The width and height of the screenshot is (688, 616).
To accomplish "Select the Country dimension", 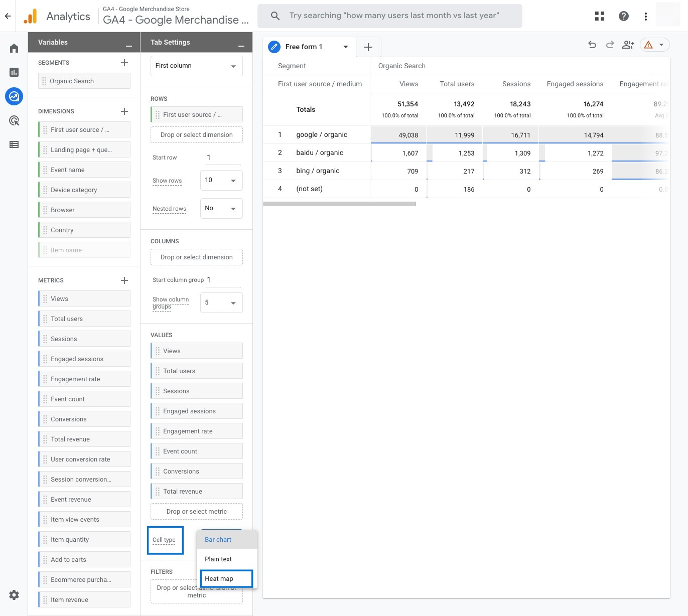I will 84,230.
